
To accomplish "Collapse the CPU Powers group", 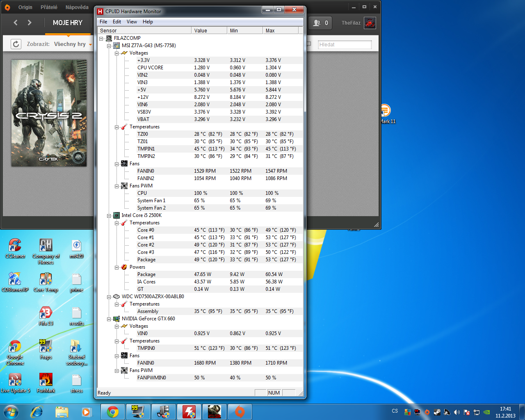I will [x=116, y=267].
